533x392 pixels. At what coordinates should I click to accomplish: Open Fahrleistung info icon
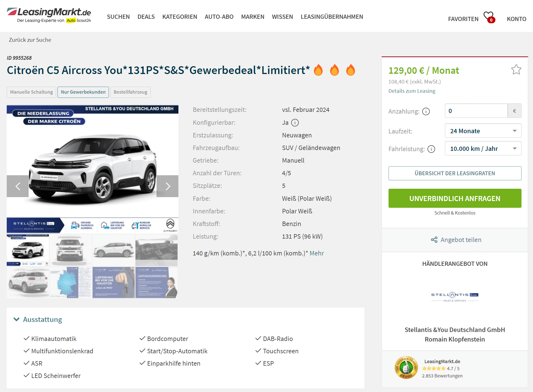(x=431, y=149)
